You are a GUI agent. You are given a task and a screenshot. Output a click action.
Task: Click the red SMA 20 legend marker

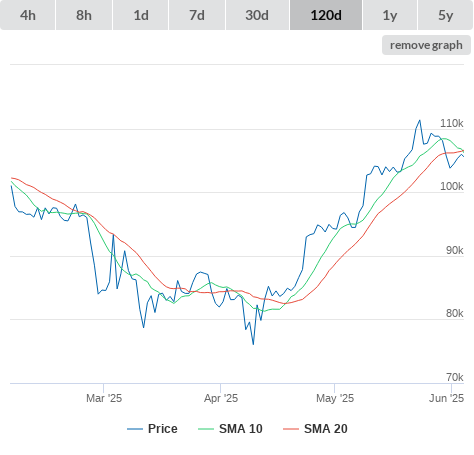tap(291, 429)
